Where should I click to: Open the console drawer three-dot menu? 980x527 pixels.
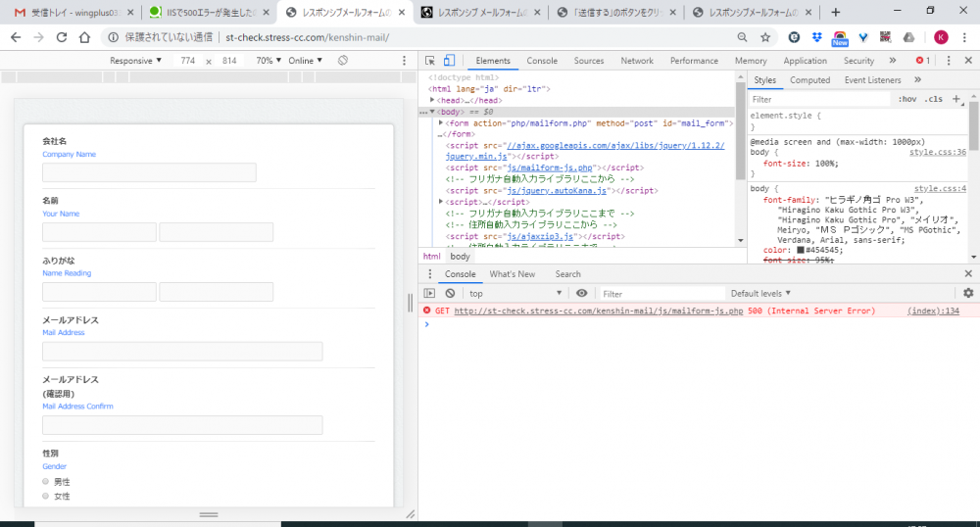click(429, 274)
